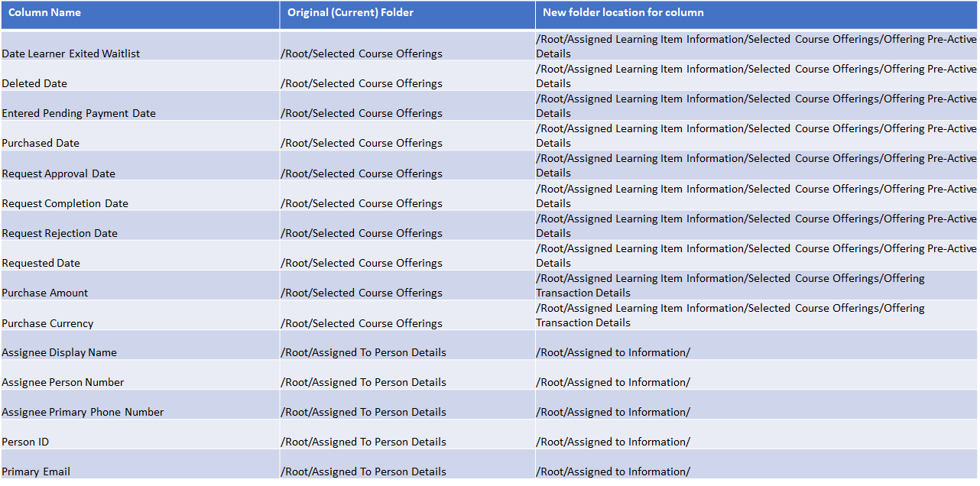Click the 'Request Rejection Date' cell
Image resolution: width=980 pixels, height=486 pixels.
click(x=140, y=225)
